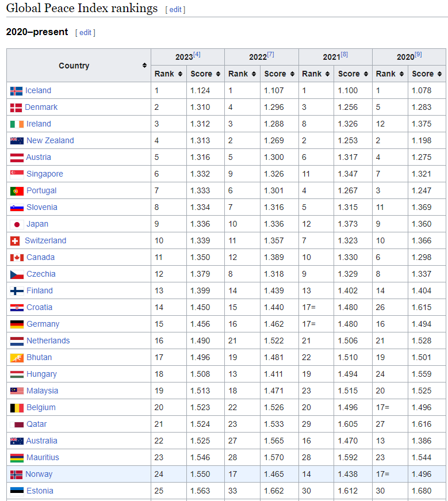Viewport: 448px width, 501px height.
Task: Click the Portugal flag icon
Action: tap(17, 191)
